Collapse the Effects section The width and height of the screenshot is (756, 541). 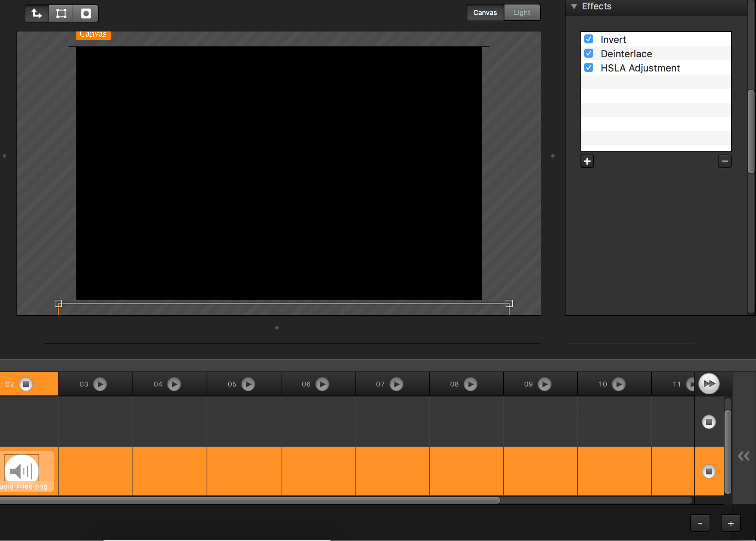(574, 6)
